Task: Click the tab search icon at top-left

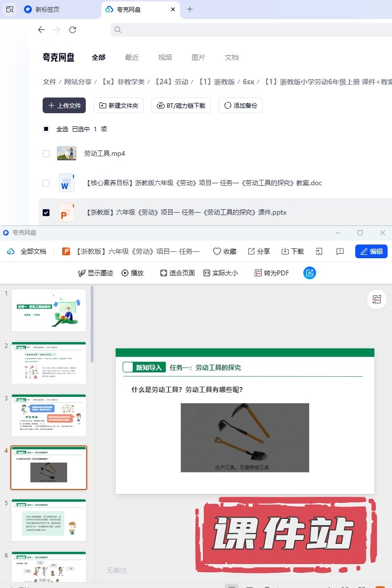Action: (10, 9)
